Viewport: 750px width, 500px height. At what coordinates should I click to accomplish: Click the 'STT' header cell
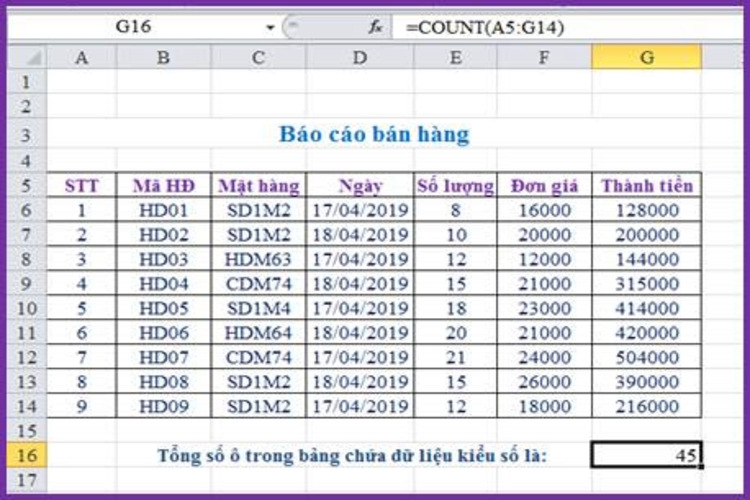pos(82,185)
